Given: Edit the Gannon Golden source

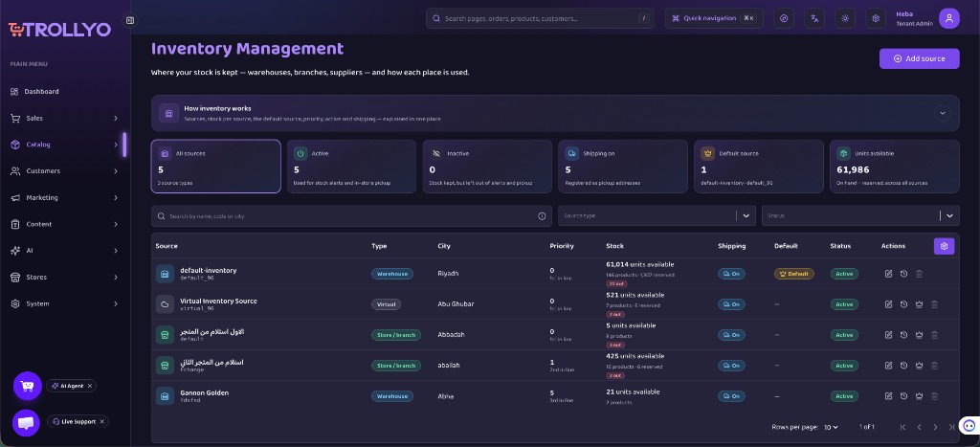Looking at the screenshot, I should click(x=888, y=395).
